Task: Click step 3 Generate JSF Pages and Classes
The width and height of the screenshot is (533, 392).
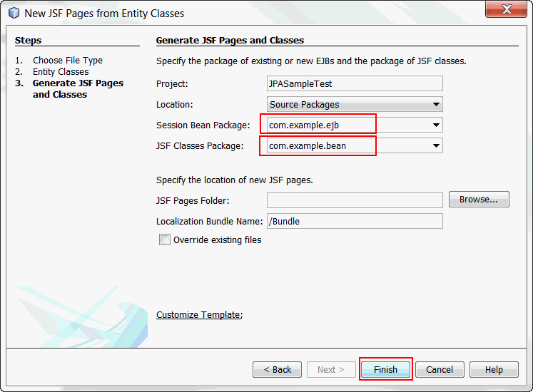Action: click(x=78, y=88)
